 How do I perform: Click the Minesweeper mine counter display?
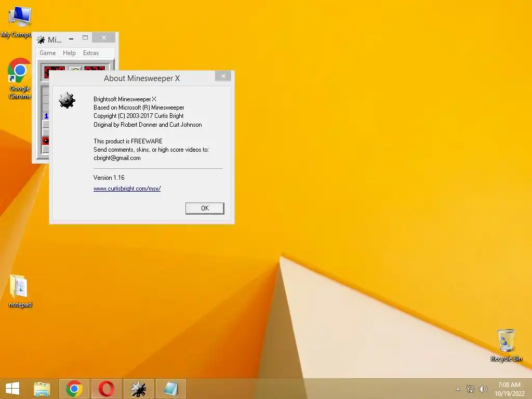coord(54,69)
